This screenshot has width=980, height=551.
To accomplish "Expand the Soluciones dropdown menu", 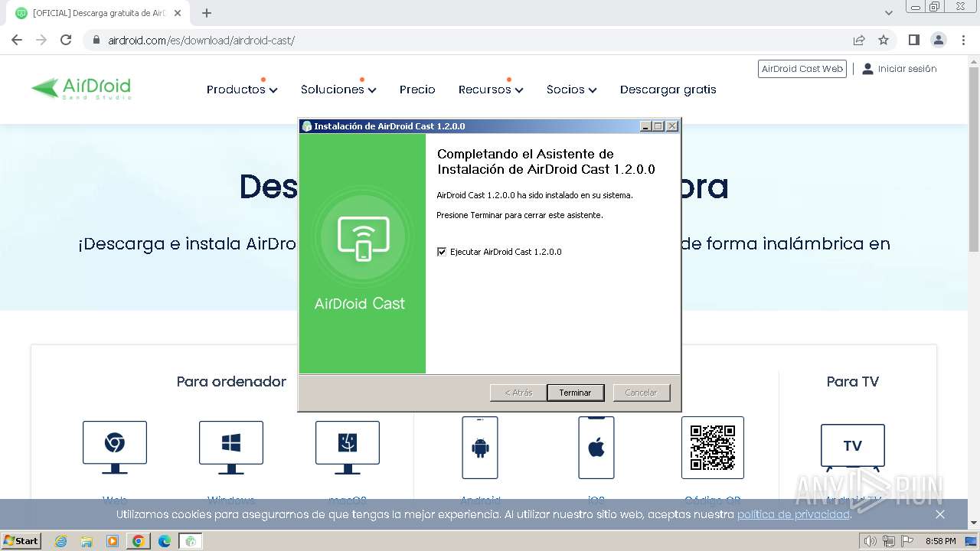I will pos(338,90).
